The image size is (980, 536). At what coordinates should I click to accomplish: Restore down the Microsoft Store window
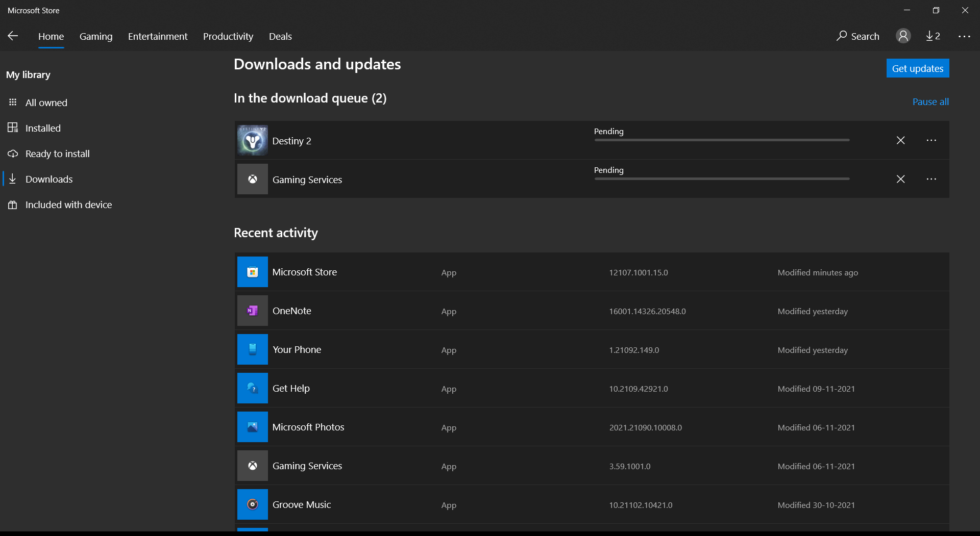936,10
